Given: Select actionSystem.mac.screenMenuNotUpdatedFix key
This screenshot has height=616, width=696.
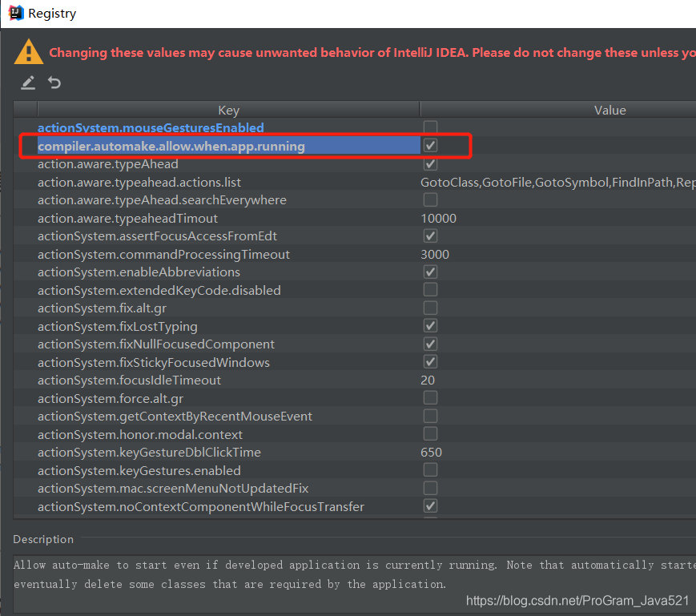Looking at the screenshot, I should pyautogui.click(x=173, y=488).
